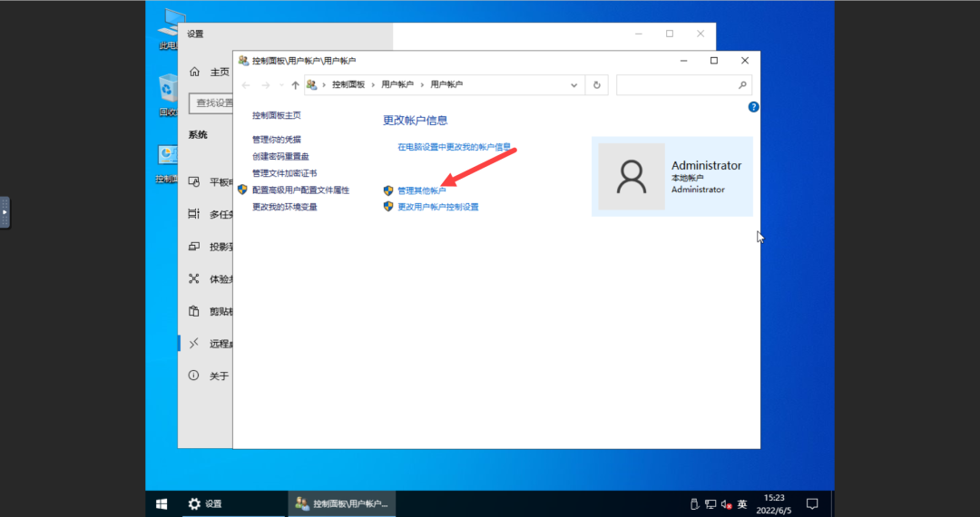Select 创建密码重置盘 in sidebar
980x517 pixels.
[x=280, y=156]
